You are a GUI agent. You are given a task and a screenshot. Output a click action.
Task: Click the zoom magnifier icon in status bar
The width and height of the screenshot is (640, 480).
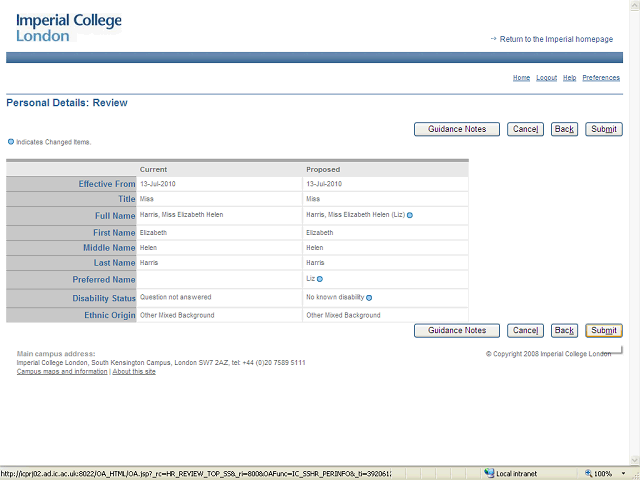[586, 473]
